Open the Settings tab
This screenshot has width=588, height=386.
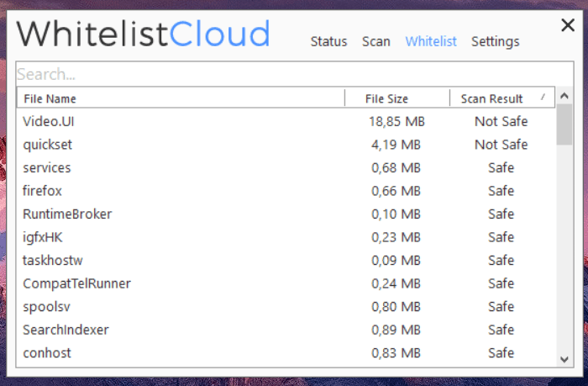click(x=495, y=41)
